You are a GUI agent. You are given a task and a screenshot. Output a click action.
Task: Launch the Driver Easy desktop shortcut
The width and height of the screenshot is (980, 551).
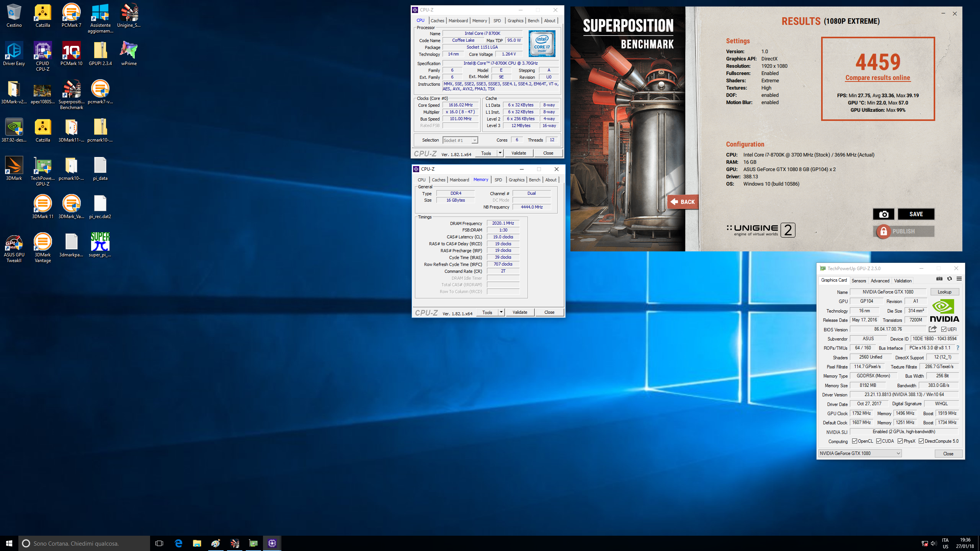(x=14, y=54)
